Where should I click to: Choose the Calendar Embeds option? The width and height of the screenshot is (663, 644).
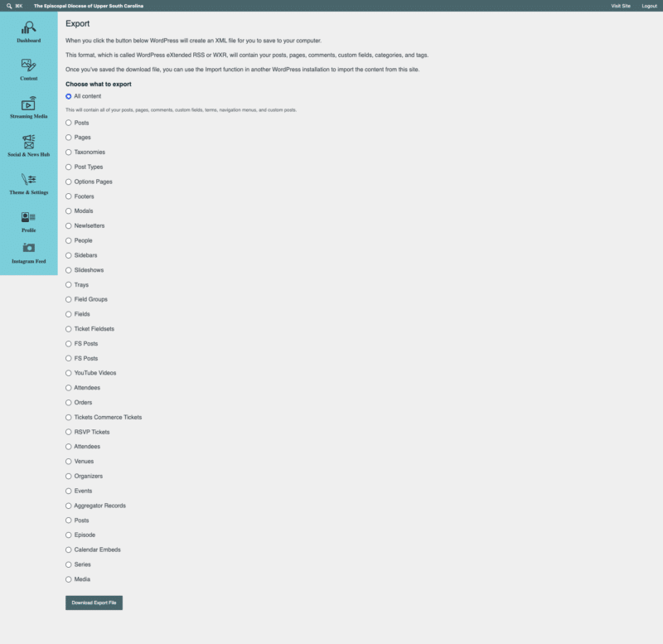click(x=69, y=550)
